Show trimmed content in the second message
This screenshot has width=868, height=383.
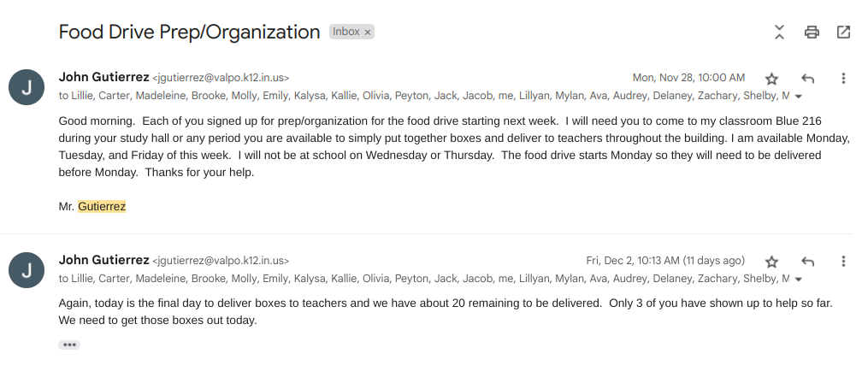[69, 345]
